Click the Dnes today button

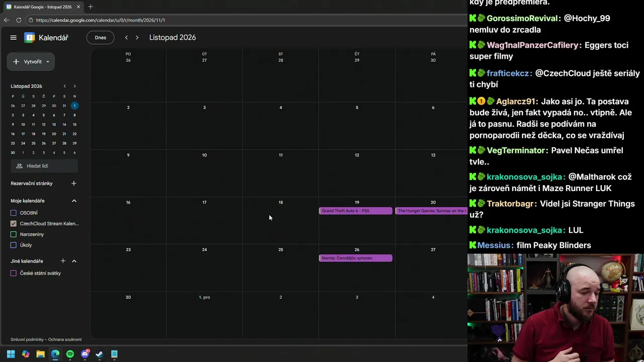click(x=101, y=38)
